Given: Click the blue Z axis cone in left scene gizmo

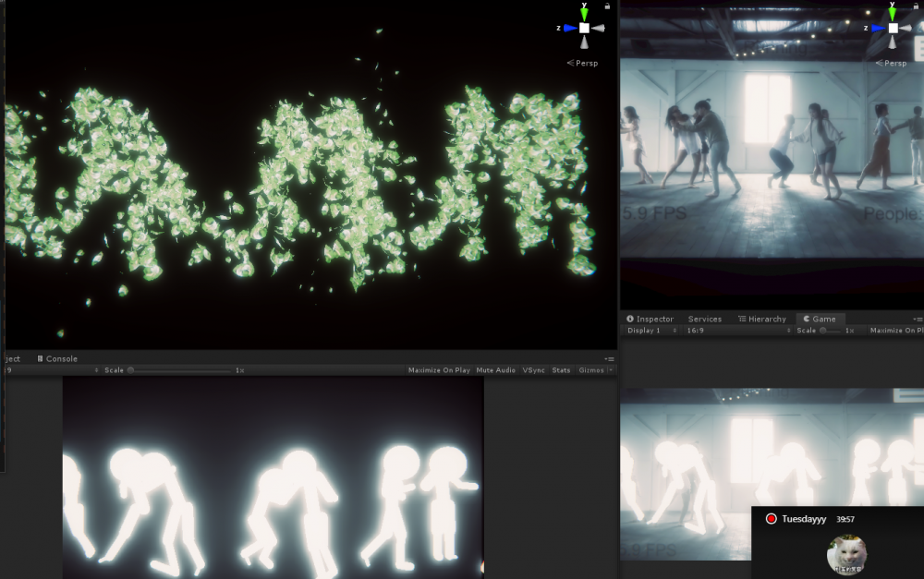Looking at the screenshot, I should tap(568, 28).
